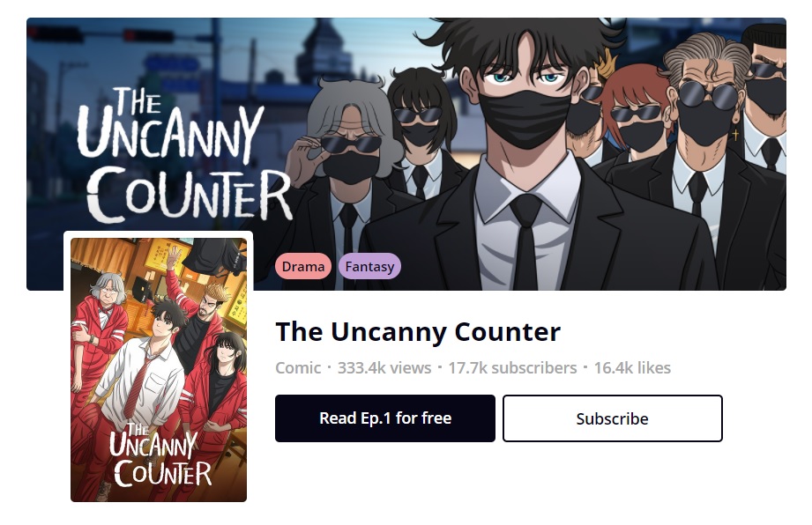Click The Uncanny Counter title heading

click(x=418, y=331)
